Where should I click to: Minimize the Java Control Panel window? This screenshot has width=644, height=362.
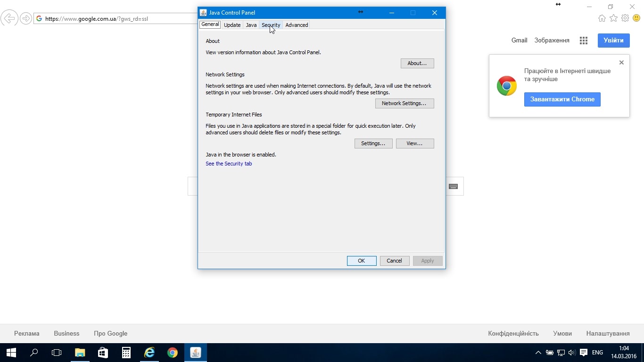pos(392,13)
